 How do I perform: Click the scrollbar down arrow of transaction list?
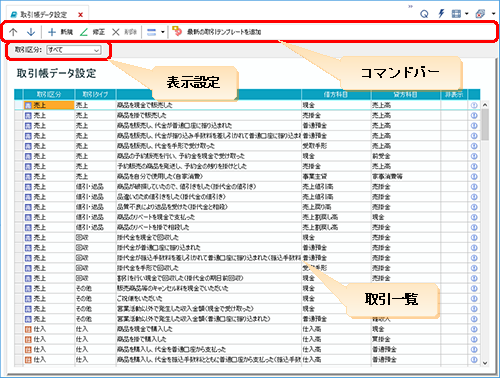click(x=485, y=363)
